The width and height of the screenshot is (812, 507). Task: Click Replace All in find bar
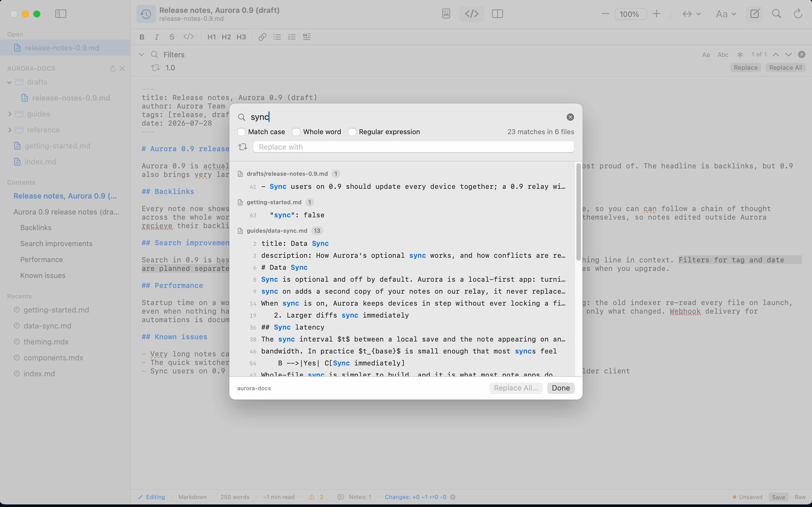coord(786,68)
